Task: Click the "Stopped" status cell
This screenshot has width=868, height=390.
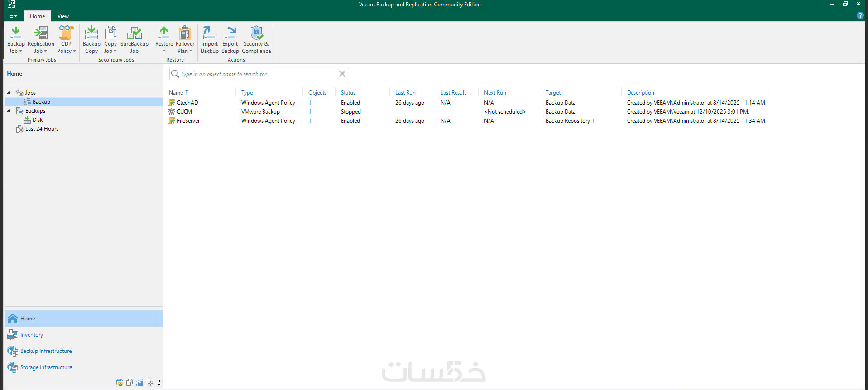Action: (351, 112)
